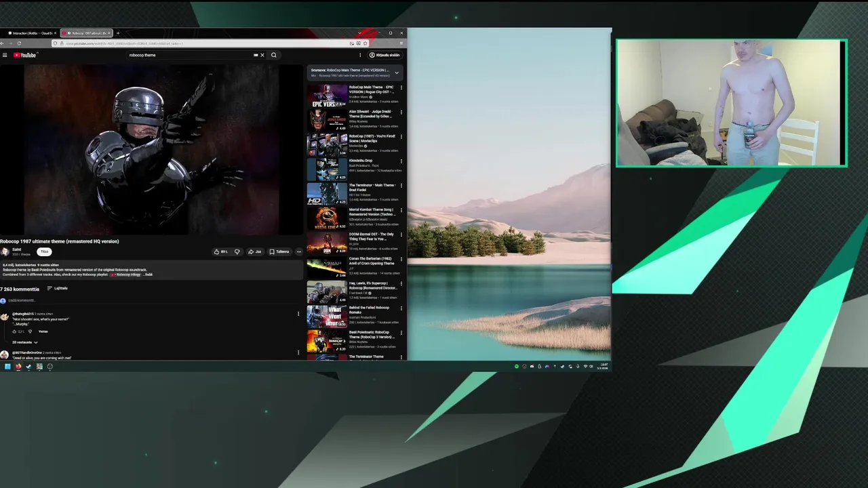Image resolution: width=868 pixels, height=488 pixels.
Task: Open more actions menu below video
Action: coord(298,251)
